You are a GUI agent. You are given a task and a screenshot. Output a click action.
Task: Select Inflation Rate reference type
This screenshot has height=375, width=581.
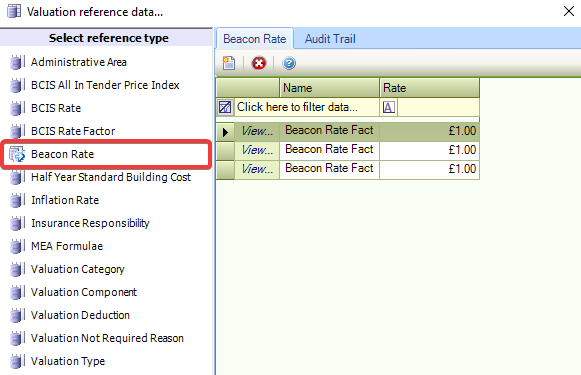(65, 200)
